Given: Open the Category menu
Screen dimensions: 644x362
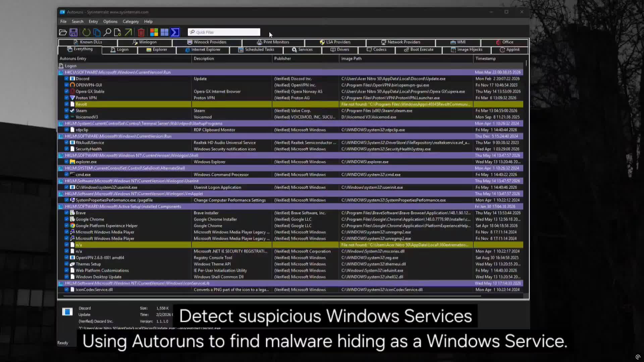Looking at the screenshot, I should pos(131,21).
